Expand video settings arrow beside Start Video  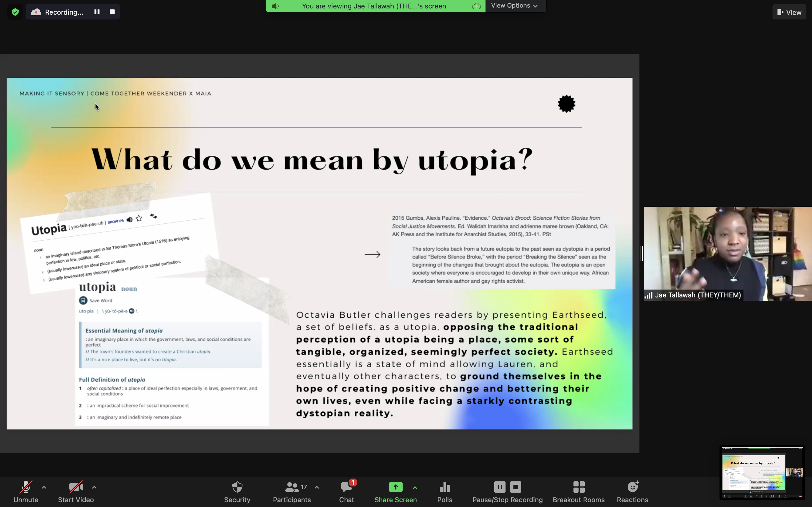pyautogui.click(x=94, y=487)
